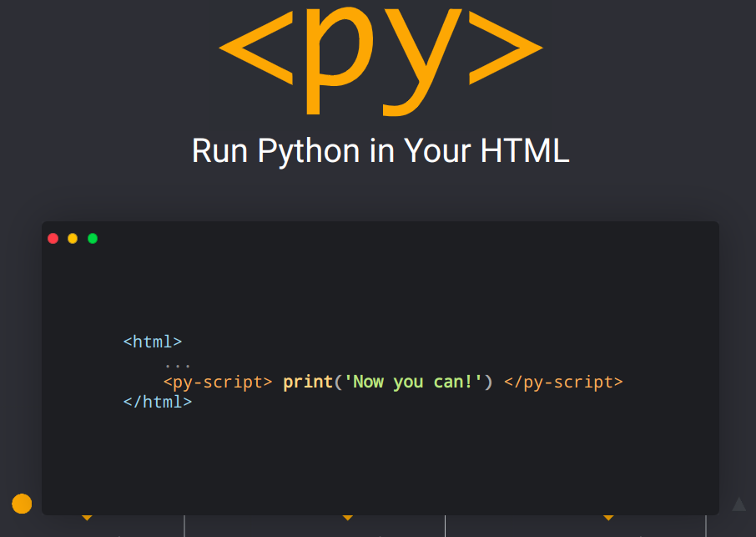Click the 'Now you can!' string

point(414,382)
